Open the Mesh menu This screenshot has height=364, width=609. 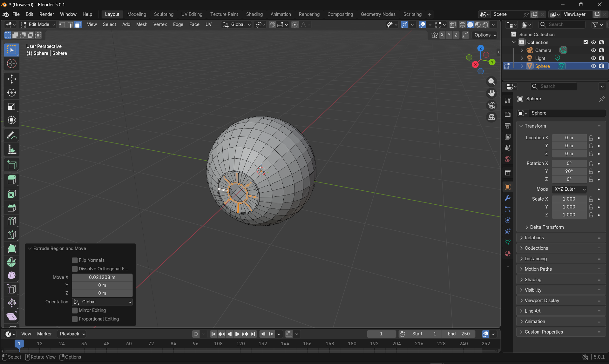tap(142, 24)
